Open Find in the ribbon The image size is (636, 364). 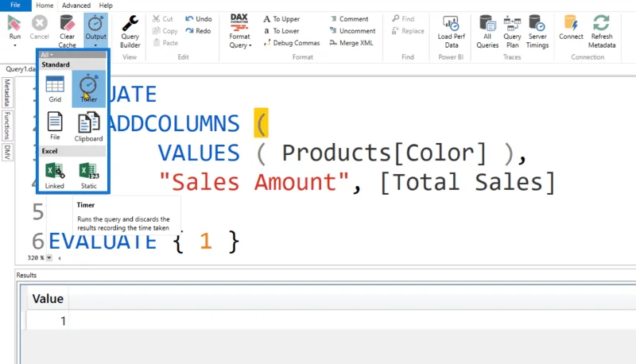pyautogui.click(x=403, y=18)
